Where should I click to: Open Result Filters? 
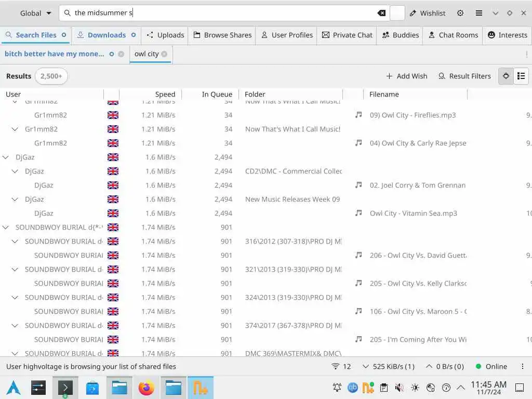pos(464,76)
